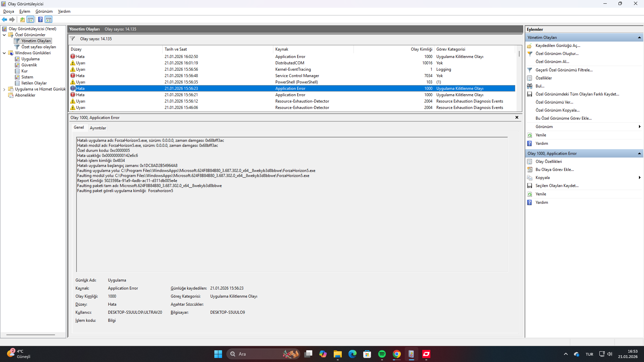This screenshot has width=644, height=362.
Task: Open the Eylem menu
Action: (25, 11)
